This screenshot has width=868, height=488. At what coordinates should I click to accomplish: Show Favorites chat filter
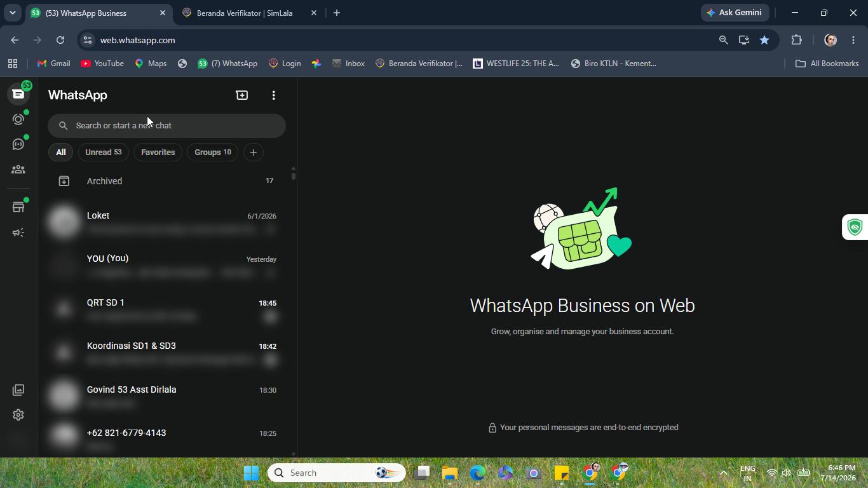pos(158,152)
